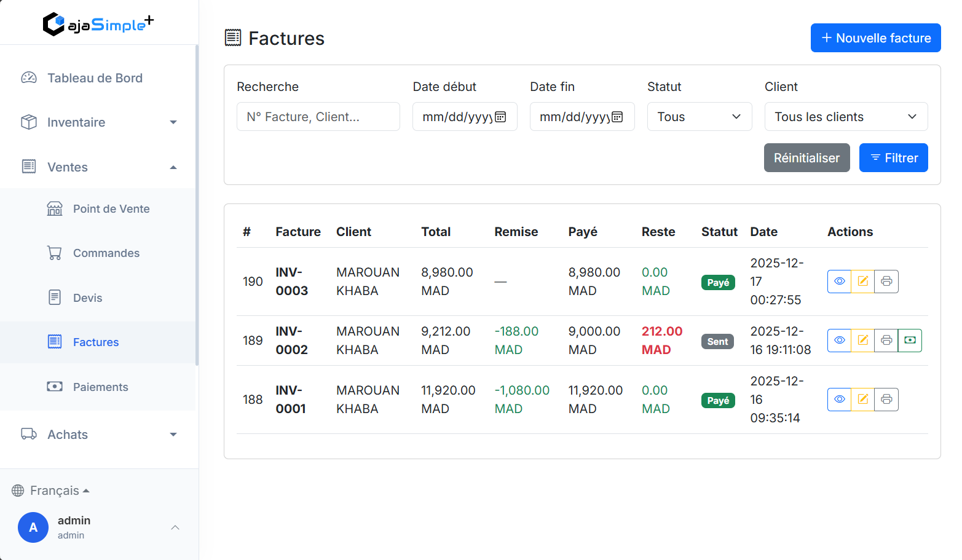Open the Tous les clients dropdown
The width and height of the screenshot is (962, 560).
click(x=845, y=117)
